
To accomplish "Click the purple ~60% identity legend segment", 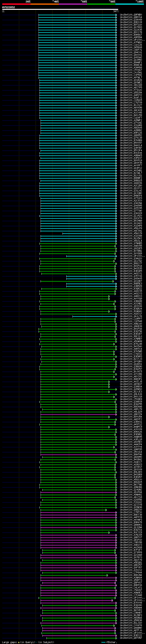I will (x=73, y=4).
